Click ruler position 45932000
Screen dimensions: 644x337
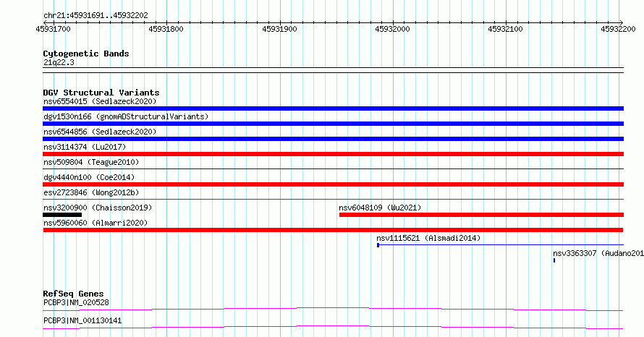(x=392, y=29)
